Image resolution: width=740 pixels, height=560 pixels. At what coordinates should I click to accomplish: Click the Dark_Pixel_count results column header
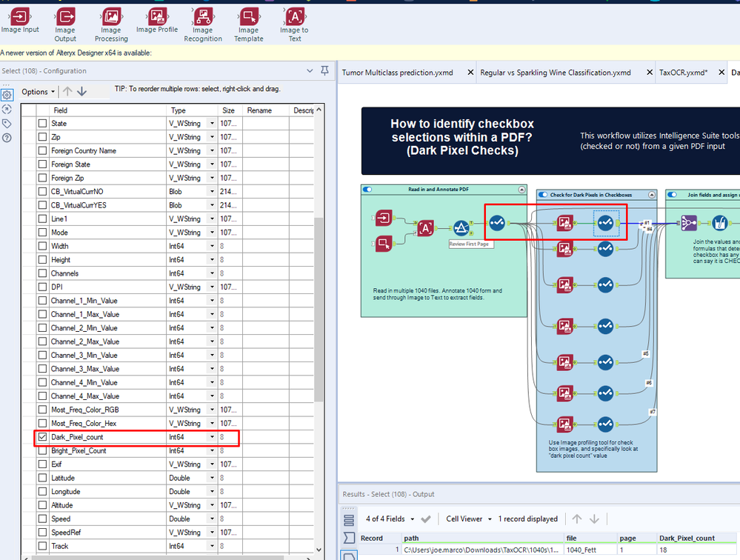click(696, 538)
